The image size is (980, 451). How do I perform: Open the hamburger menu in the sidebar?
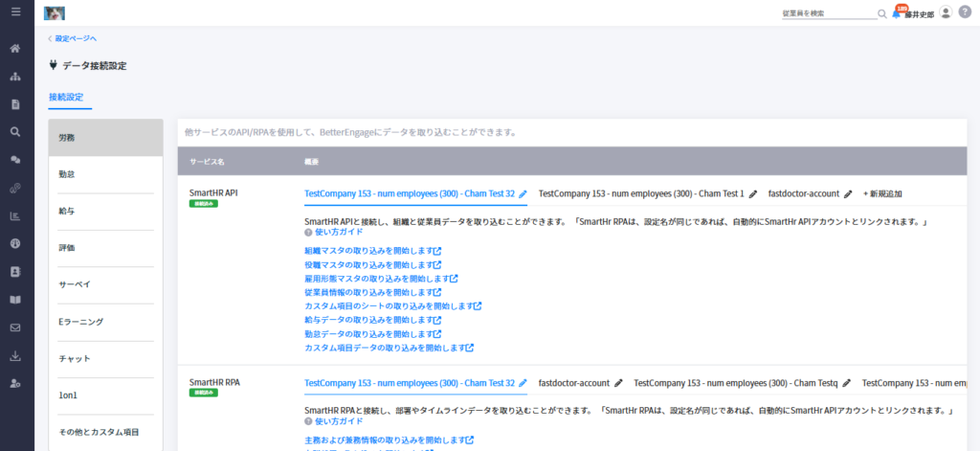click(16, 11)
